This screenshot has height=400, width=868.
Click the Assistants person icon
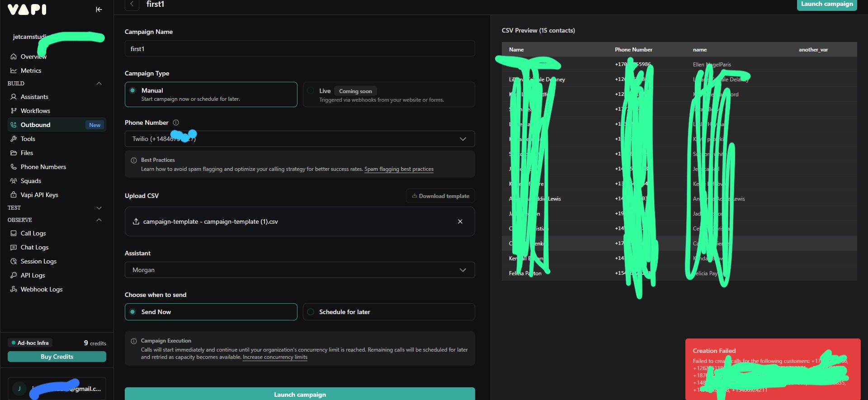click(14, 97)
